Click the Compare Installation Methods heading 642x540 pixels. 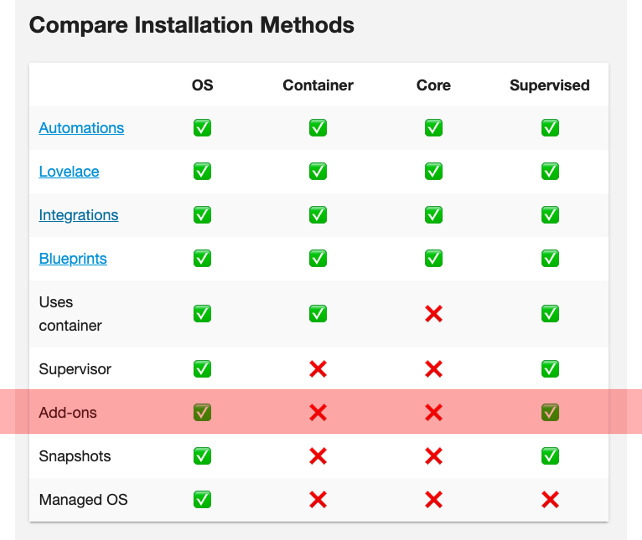pyautogui.click(x=192, y=25)
